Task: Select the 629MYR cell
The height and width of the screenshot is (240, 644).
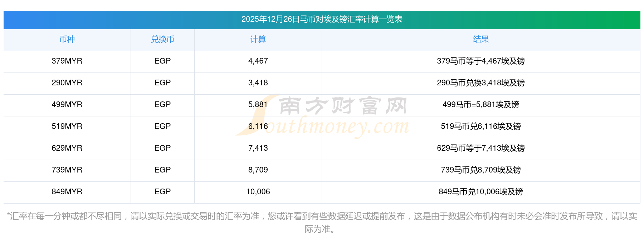Action: [x=67, y=148]
